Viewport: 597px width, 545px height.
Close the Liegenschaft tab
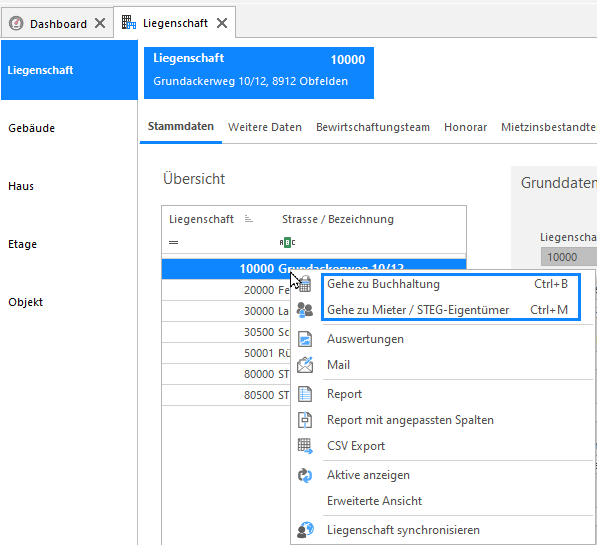(222, 23)
